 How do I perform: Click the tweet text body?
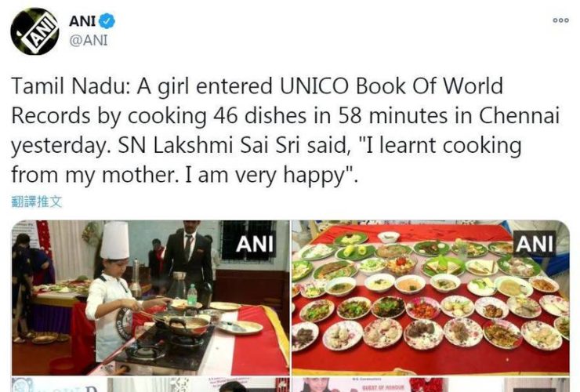pyautogui.click(x=285, y=130)
